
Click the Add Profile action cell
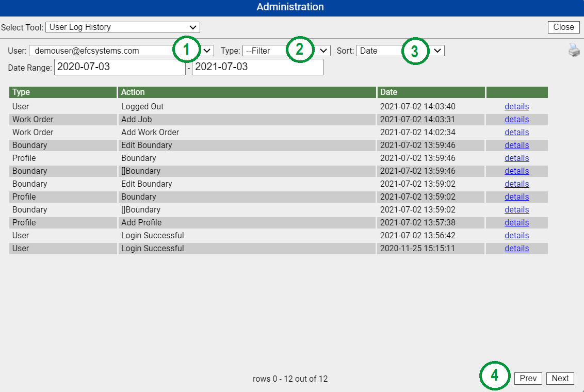coord(247,223)
